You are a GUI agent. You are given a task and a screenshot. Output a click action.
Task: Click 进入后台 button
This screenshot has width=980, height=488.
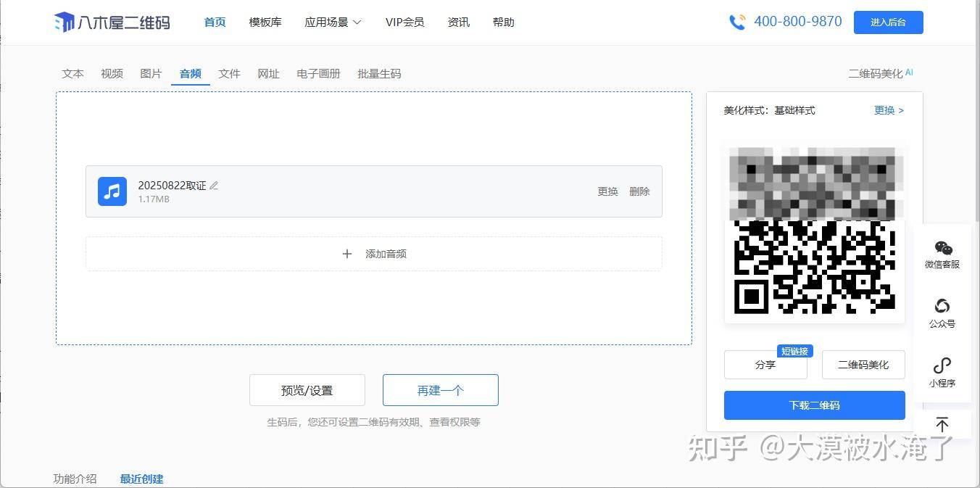coord(889,22)
